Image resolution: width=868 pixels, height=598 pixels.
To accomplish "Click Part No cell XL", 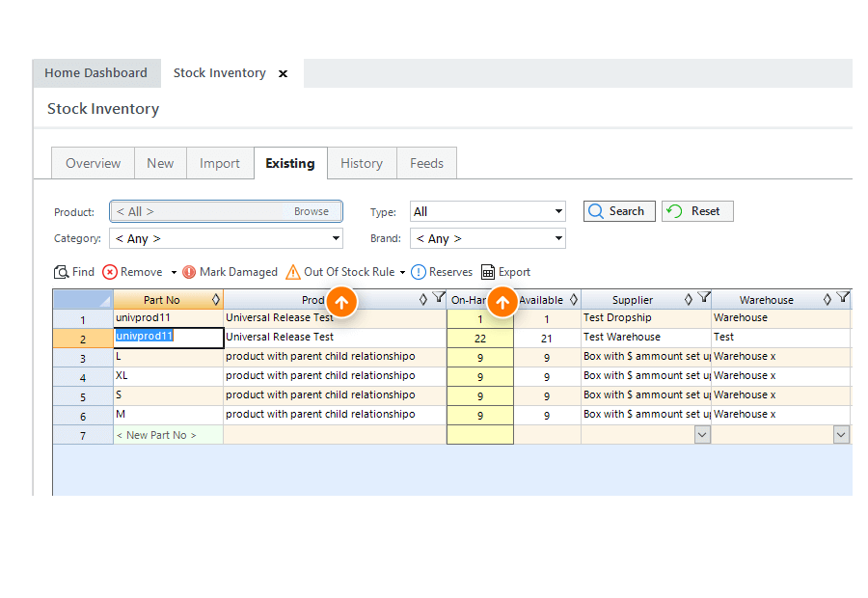I will coord(168,376).
